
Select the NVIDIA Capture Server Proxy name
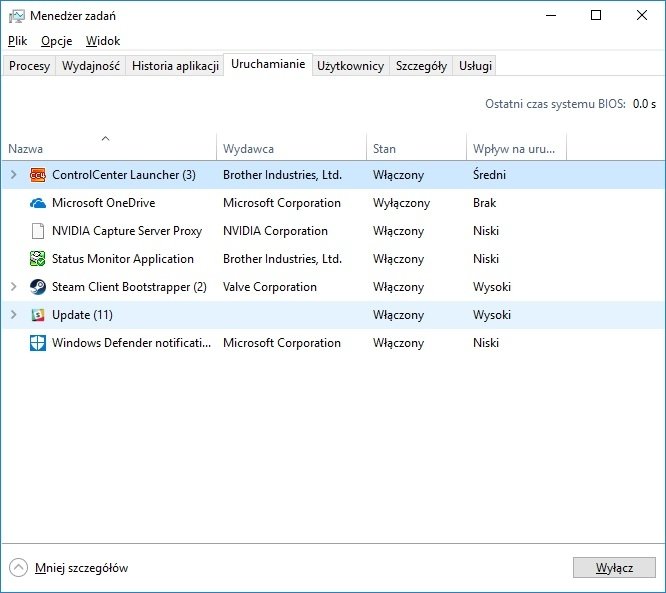(127, 231)
